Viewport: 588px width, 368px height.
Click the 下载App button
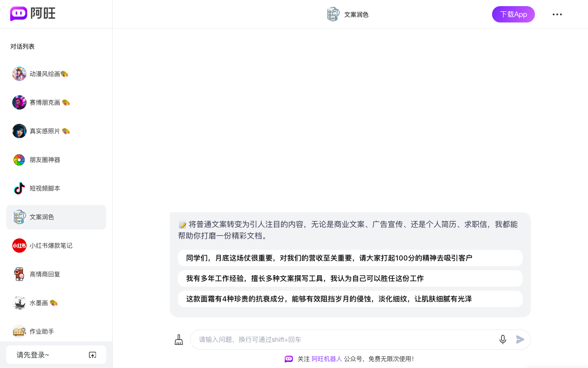513,14
